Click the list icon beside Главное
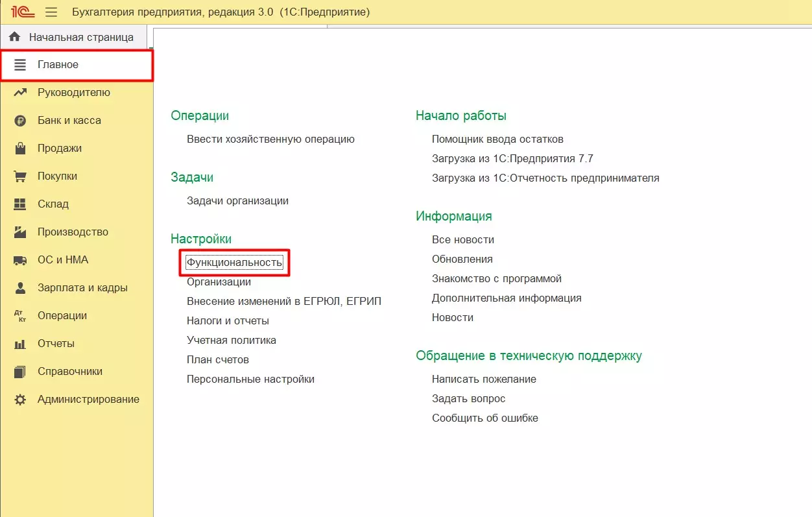Viewport: 812px width, 517px height. coord(20,65)
